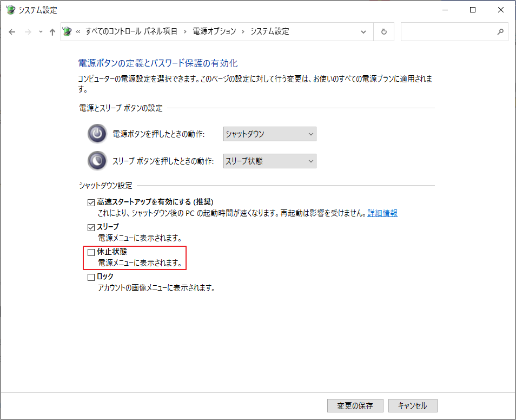
Task: Open the power button action シャットダウン dropdown
Action: click(269, 134)
